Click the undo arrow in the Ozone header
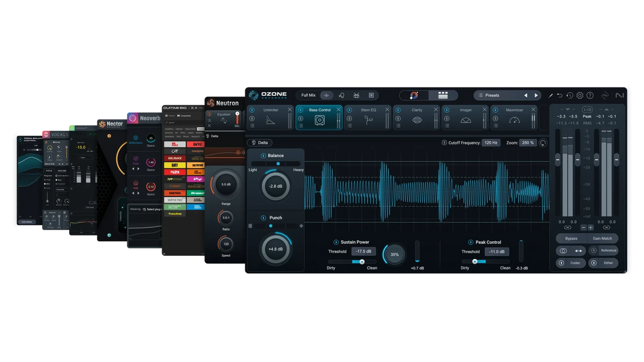 click(560, 95)
